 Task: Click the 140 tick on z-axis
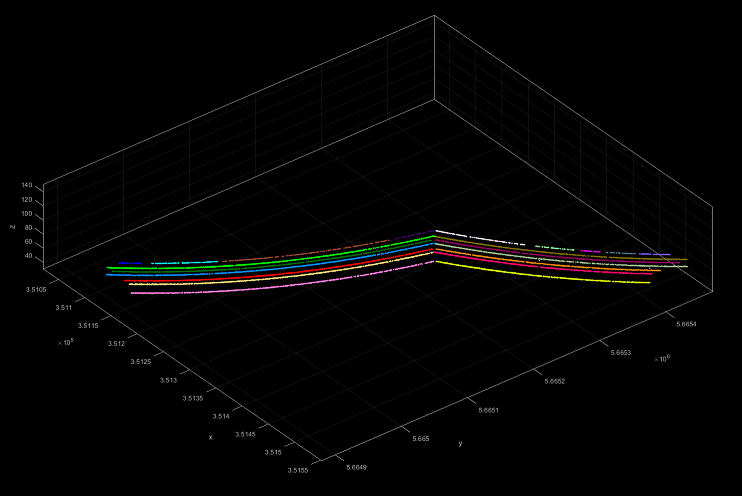(25, 186)
